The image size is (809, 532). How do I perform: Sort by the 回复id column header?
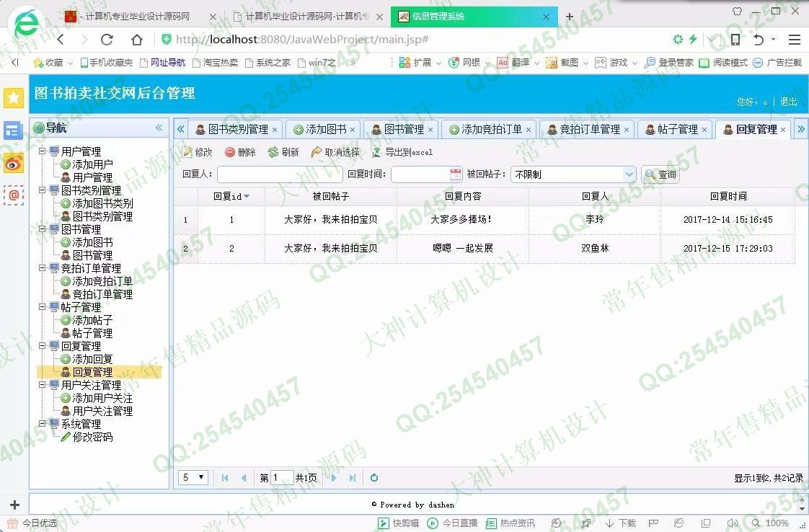click(231, 197)
